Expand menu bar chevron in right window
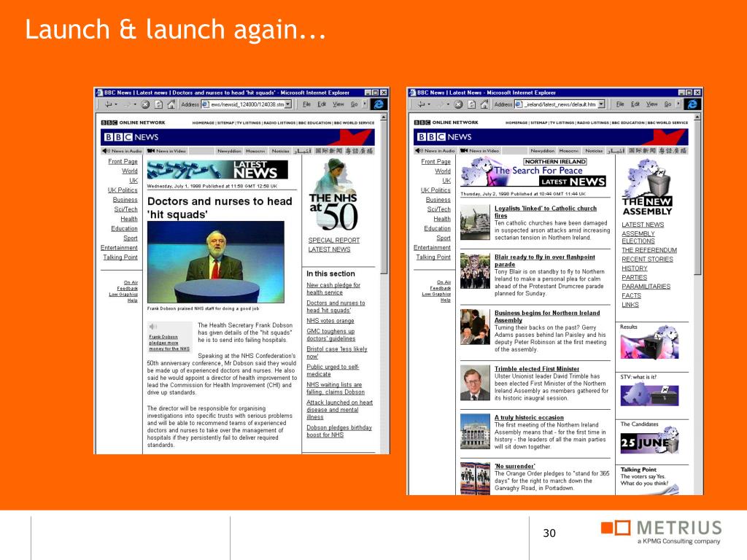Image resolution: width=747 pixels, height=560 pixels. tap(678, 104)
